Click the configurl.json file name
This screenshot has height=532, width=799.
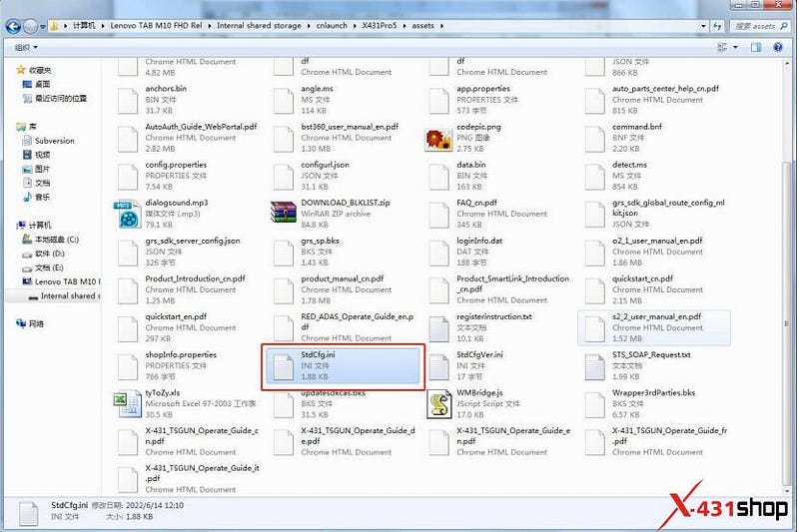325,165
